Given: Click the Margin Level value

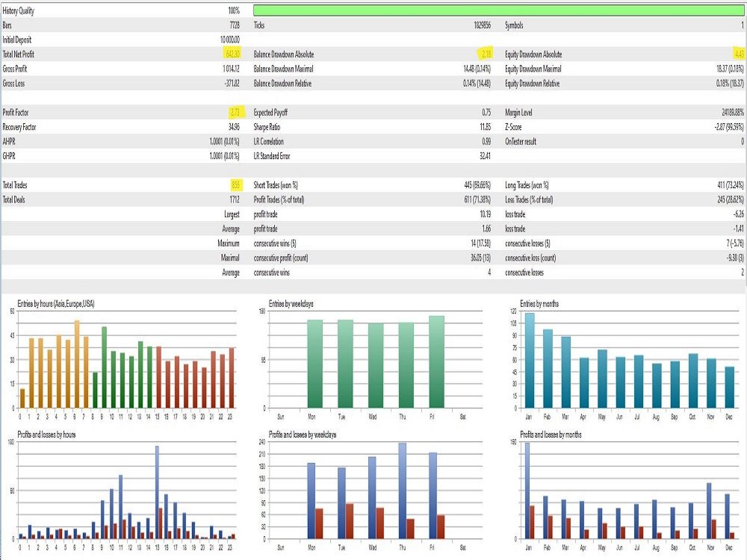Looking at the screenshot, I should (733, 113).
